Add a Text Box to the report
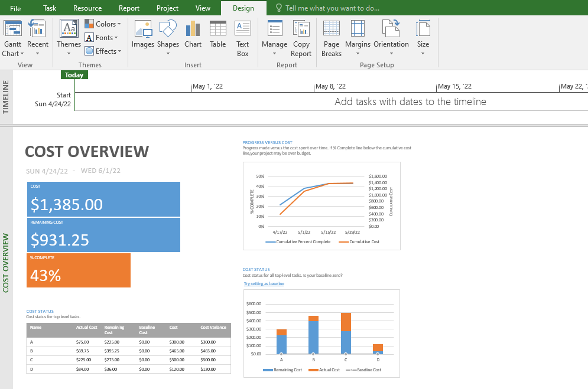 pyautogui.click(x=242, y=37)
